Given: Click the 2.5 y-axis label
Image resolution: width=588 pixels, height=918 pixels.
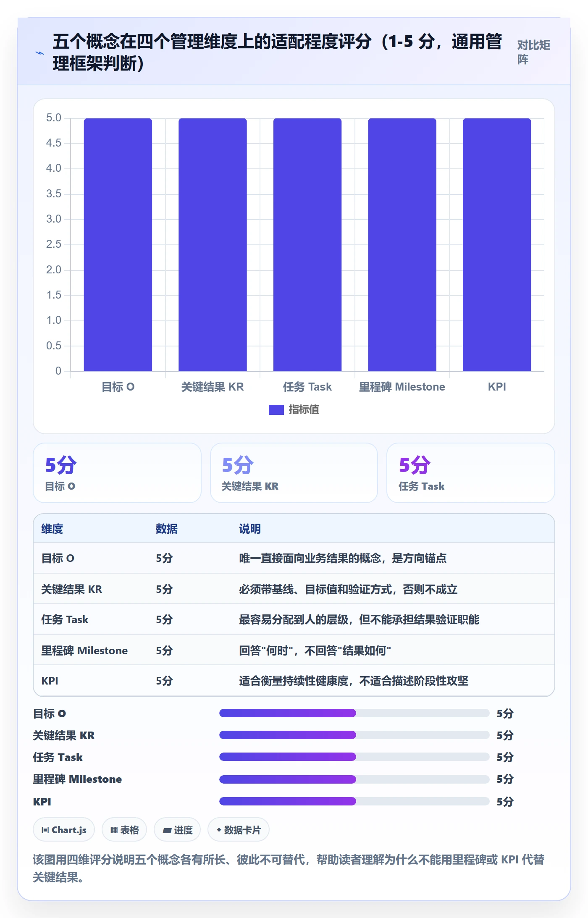Looking at the screenshot, I should (x=54, y=244).
